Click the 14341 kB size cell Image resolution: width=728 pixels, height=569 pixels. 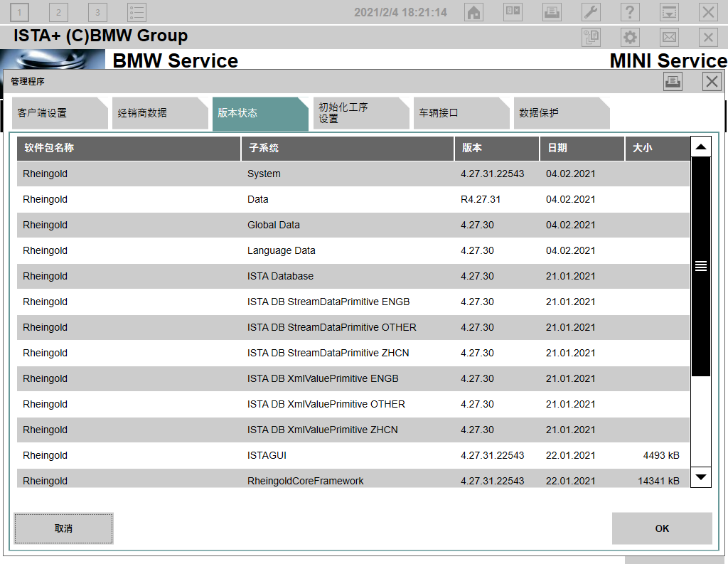(658, 481)
